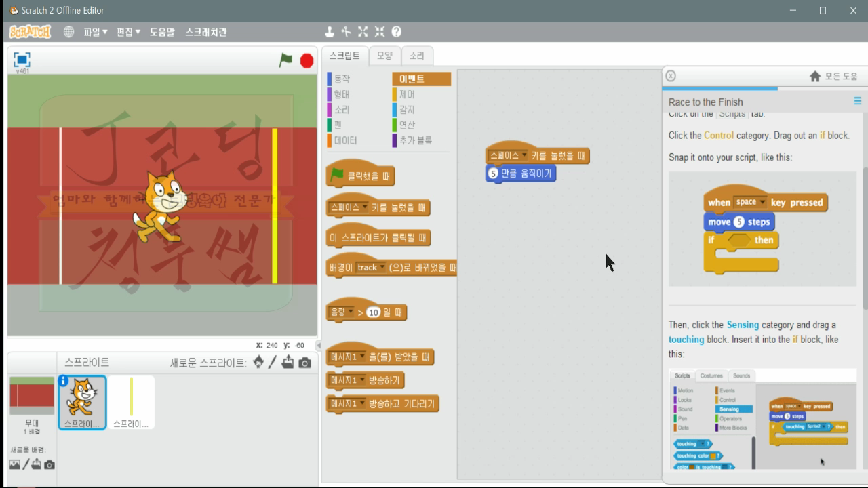Viewport: 868px width, 488px height.
Task: Open the 스크래치란 menu item
Action: click(206, 32)
